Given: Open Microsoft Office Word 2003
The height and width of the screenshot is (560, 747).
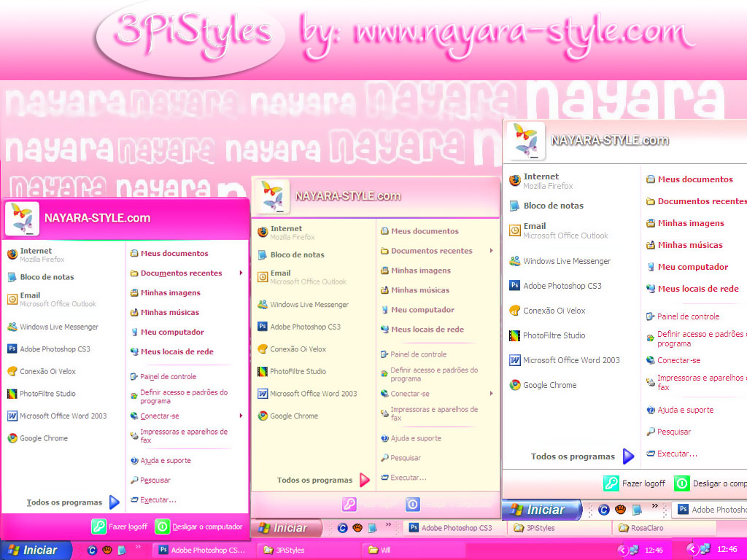Looking at the screenshot, I should tap(62, 416).
